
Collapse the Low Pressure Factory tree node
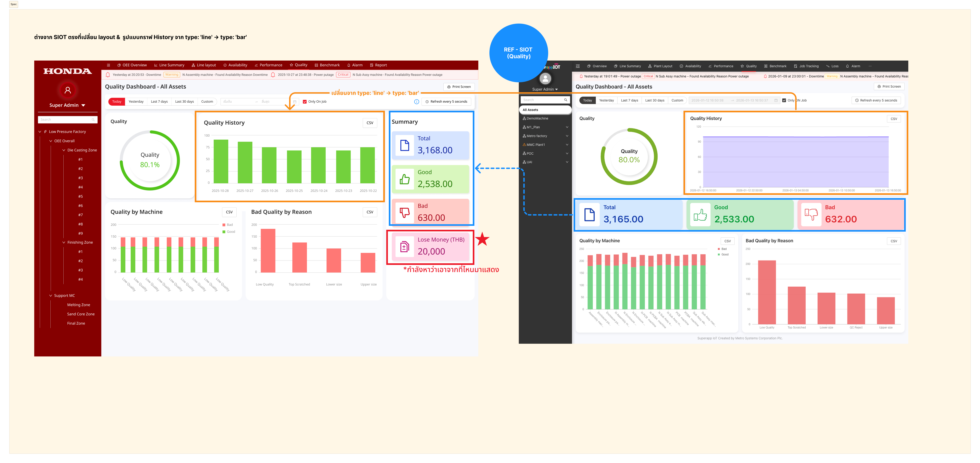point(40,132)
